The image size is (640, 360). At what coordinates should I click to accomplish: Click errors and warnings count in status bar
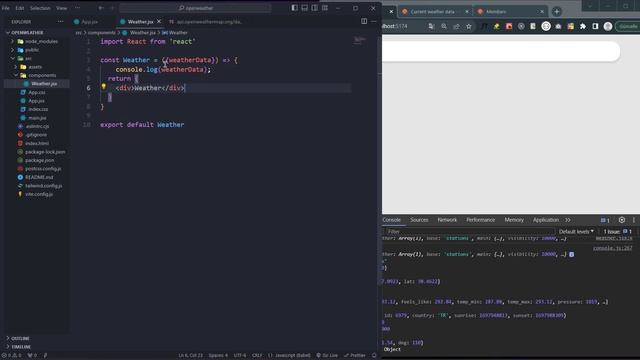point(11,356)
